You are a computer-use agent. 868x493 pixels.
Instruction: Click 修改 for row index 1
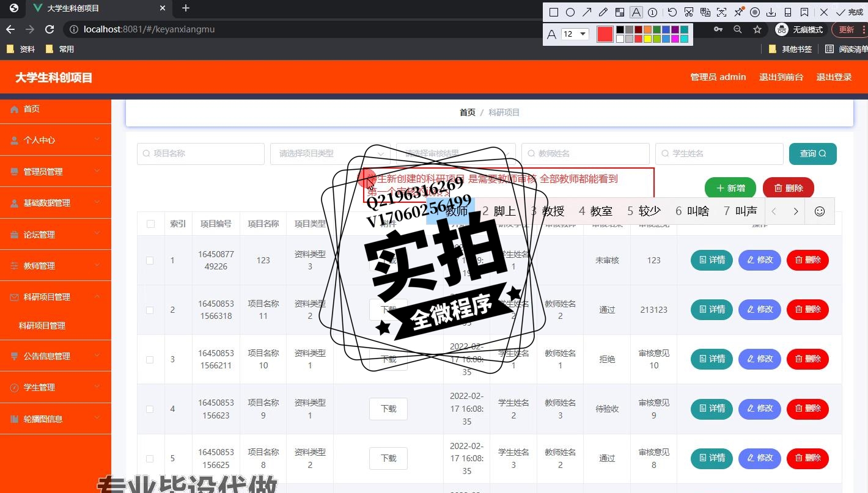[x=760, y=260]
